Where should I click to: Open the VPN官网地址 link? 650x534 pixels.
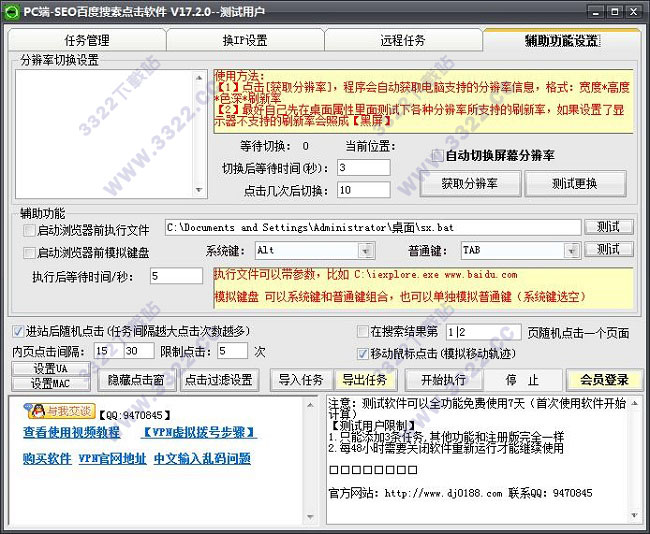112,459
